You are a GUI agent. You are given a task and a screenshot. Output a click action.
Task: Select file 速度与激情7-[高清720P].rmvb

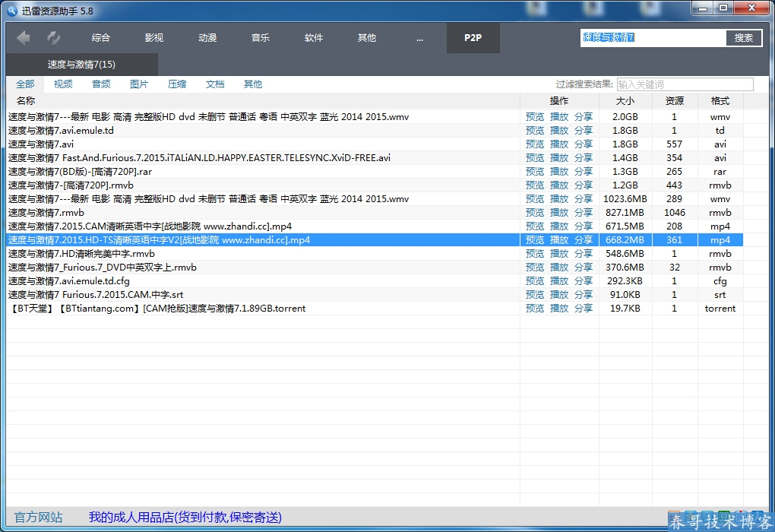click(x=71, y=185)
